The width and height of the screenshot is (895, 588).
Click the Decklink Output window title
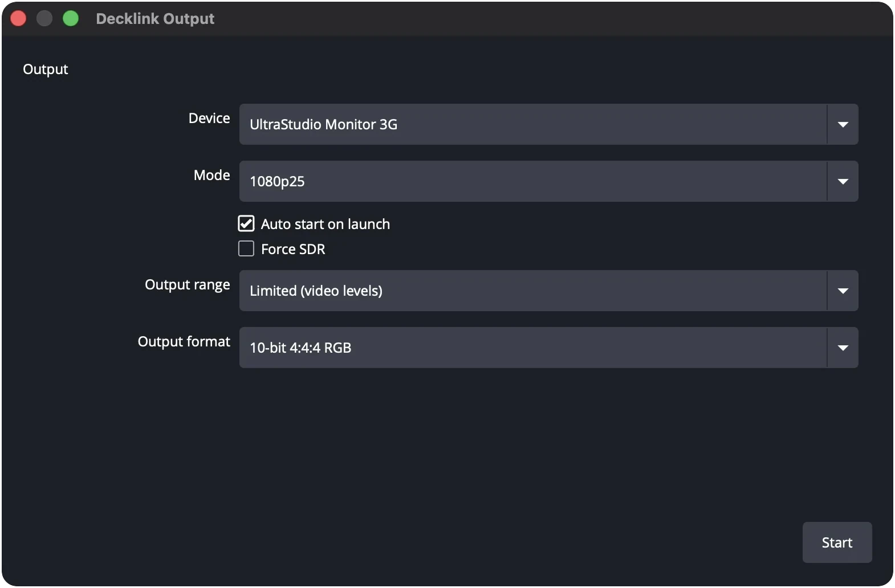[x=155, y=19]
